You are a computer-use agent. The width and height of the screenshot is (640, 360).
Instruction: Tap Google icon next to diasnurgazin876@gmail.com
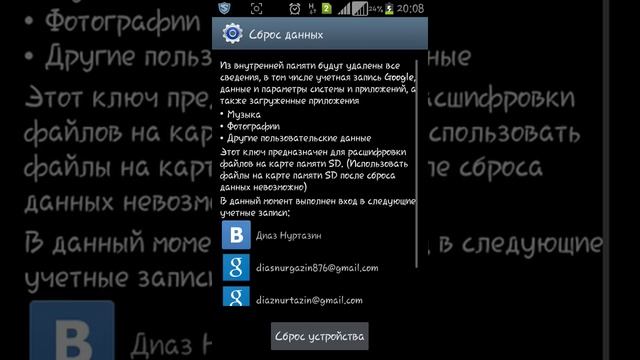click(x=236, y=267)
